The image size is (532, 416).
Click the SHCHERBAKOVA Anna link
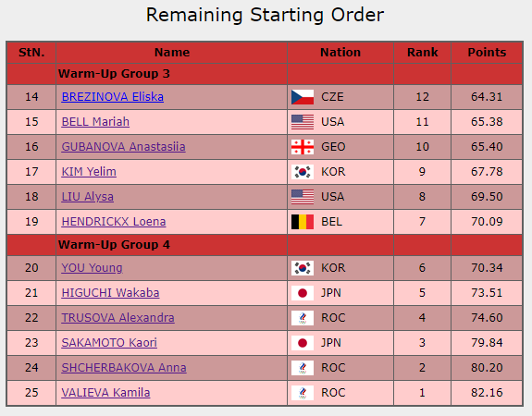point(124,368)
